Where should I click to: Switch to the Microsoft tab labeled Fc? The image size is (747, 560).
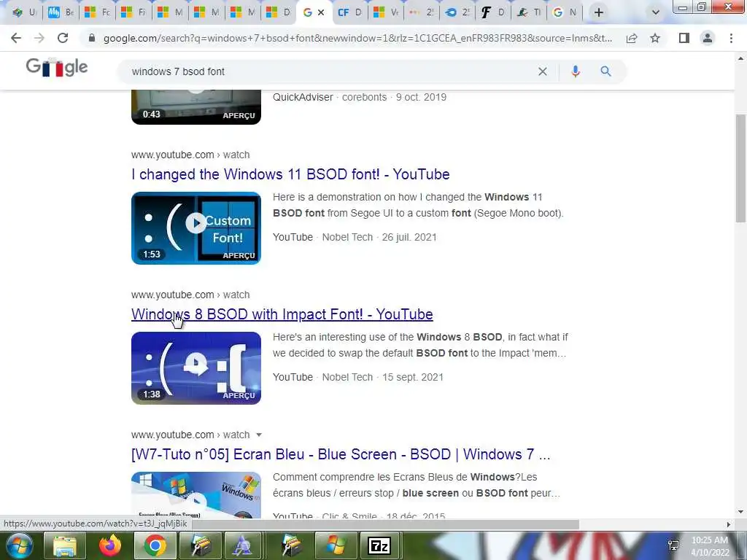(x=98, y=12)
